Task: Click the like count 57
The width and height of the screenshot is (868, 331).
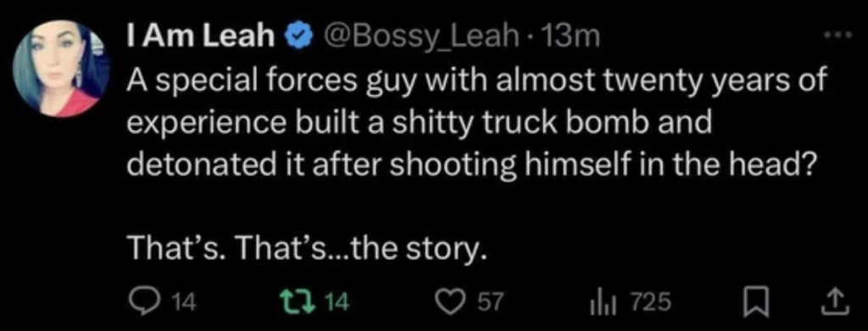Action: (491, 303)
